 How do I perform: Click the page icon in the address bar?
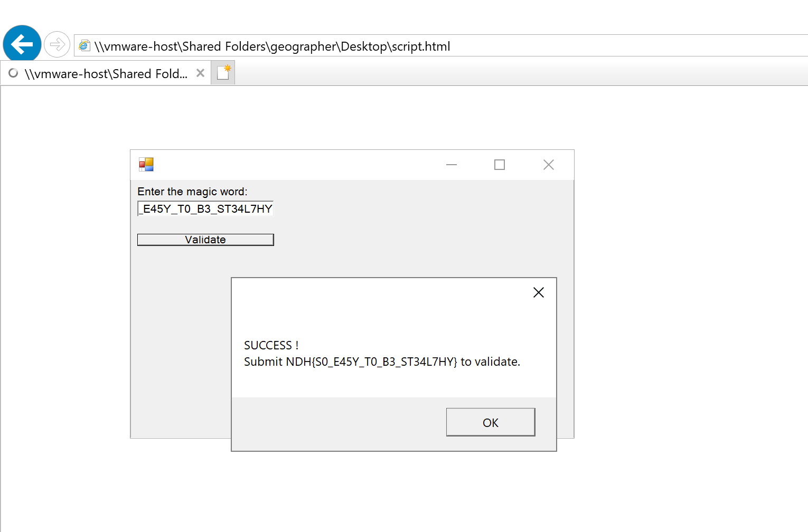pyautogui.click(x=84, y=46)
